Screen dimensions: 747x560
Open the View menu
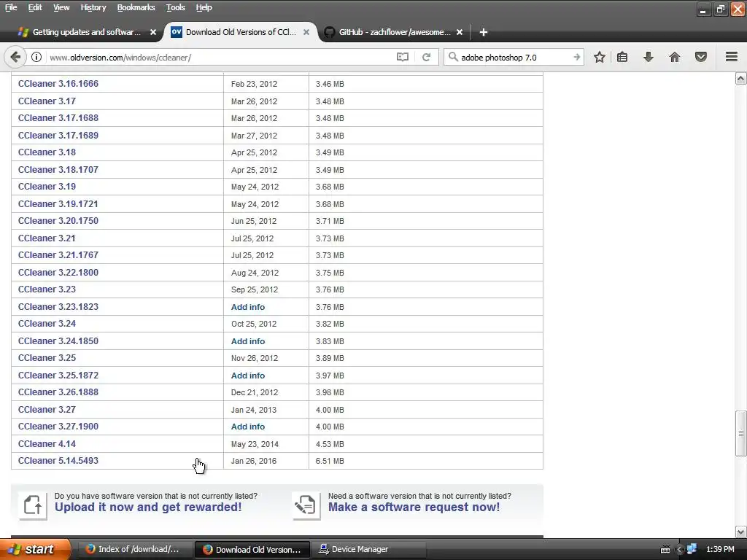coord(61,7)
